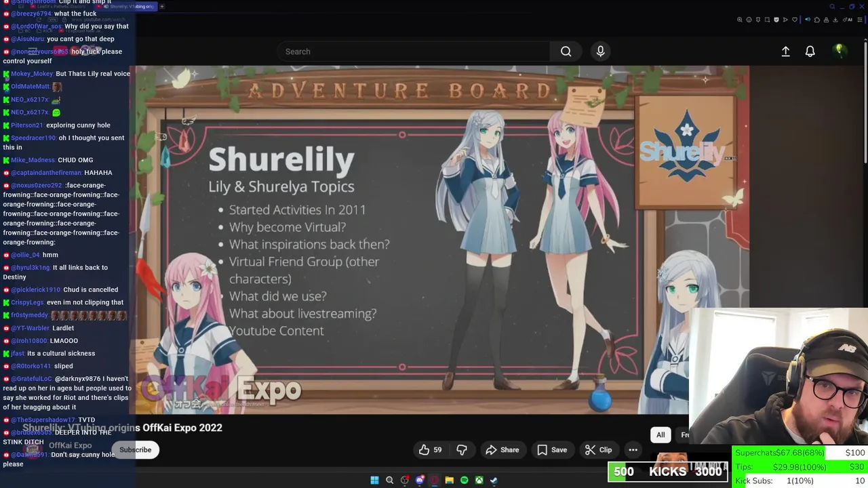Open Windows taskbar search
This screenshot has width=868, height=488.
(389, 480)
